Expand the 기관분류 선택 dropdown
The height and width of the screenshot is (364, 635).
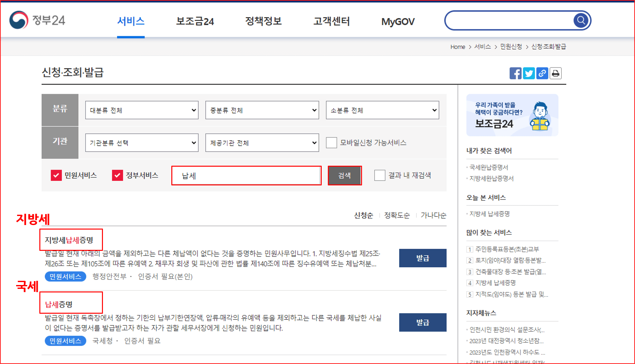tap(141, 143)
